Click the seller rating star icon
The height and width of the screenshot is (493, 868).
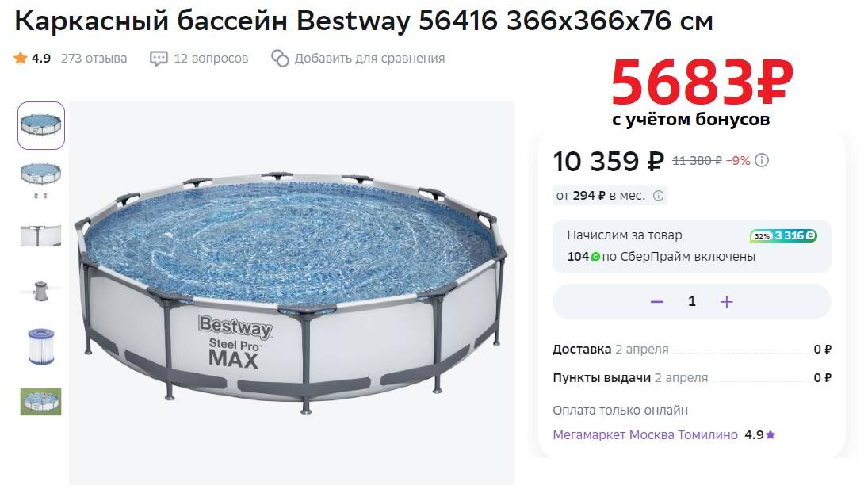pos(770,435)
